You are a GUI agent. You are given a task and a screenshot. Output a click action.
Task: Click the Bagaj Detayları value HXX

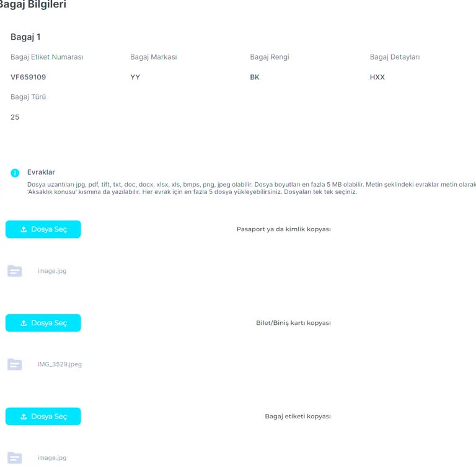[377, 77]
